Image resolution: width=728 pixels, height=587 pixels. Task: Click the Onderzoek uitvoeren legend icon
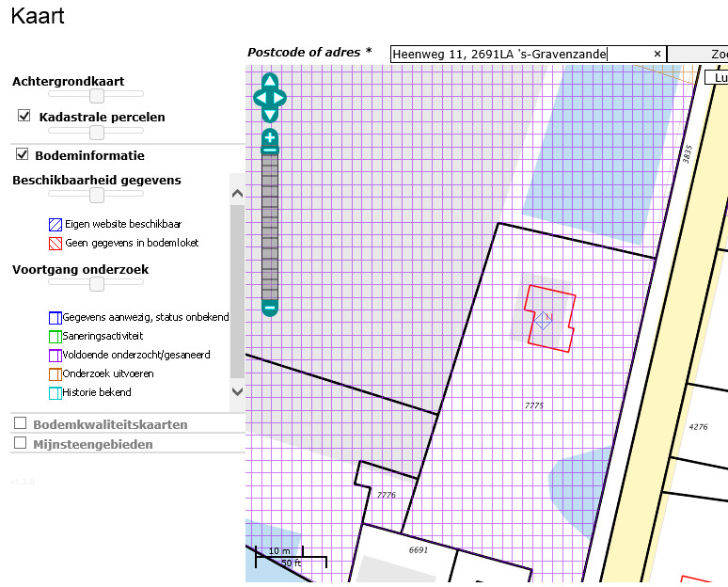[x=55, y=374]
